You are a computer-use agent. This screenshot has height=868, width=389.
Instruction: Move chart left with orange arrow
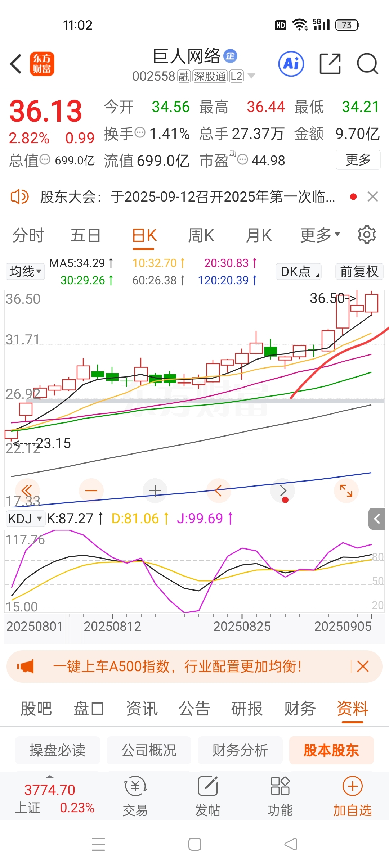[x=219, y=491]
